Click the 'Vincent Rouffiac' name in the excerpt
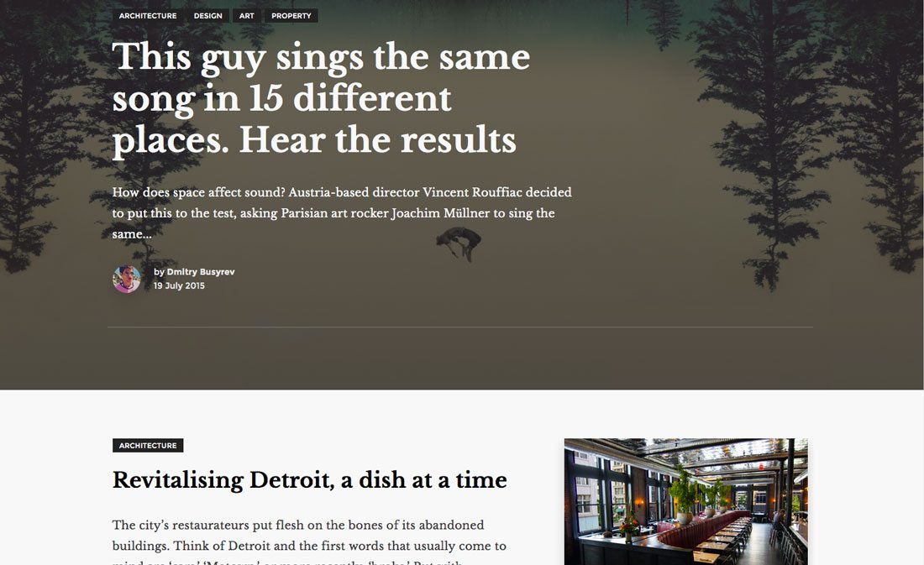This screenshot has height=565, width=924. coord(472,192)
